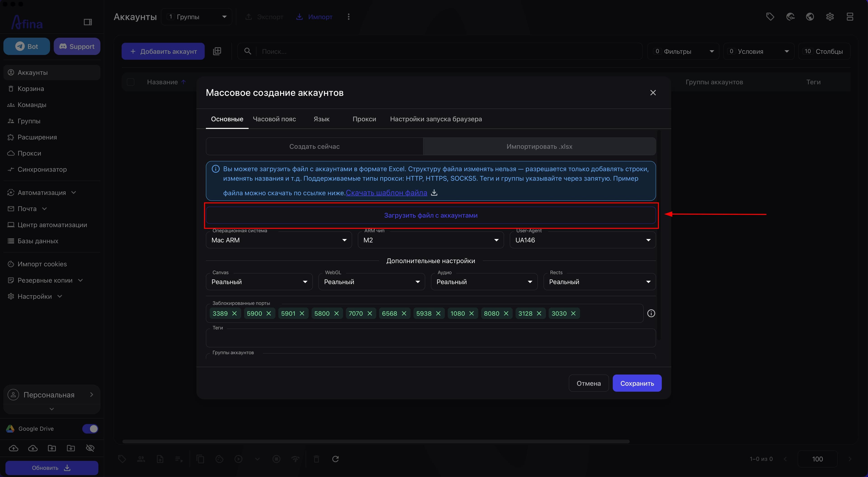Open Синхронизатор in the sidebar

click(52, 169)
